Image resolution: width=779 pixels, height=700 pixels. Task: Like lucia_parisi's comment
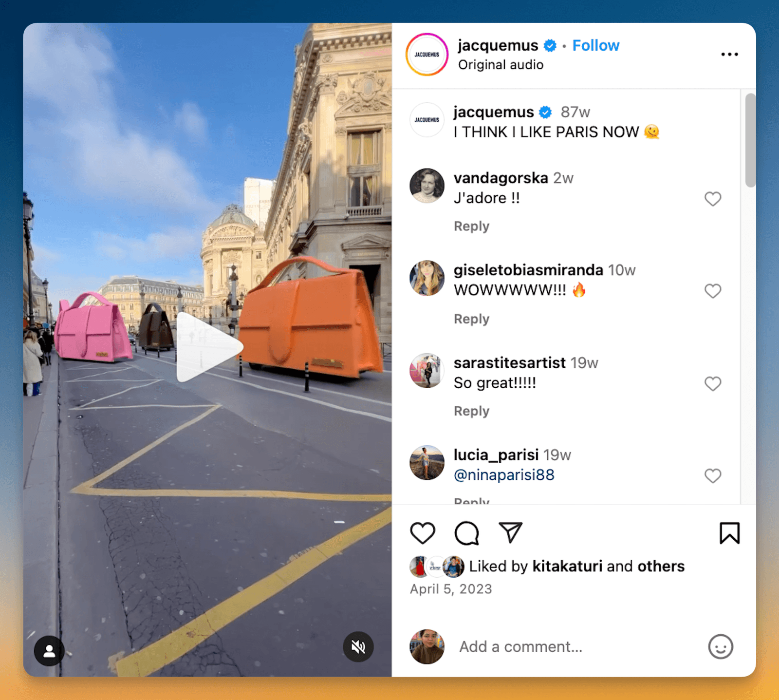[713, 475]
